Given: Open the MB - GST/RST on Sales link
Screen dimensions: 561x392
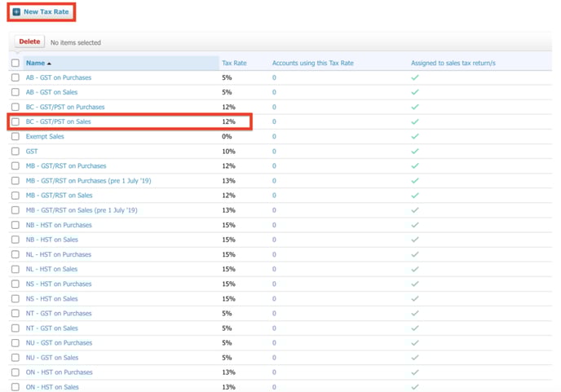Looking at the screenshot, I should coord(59,196).
